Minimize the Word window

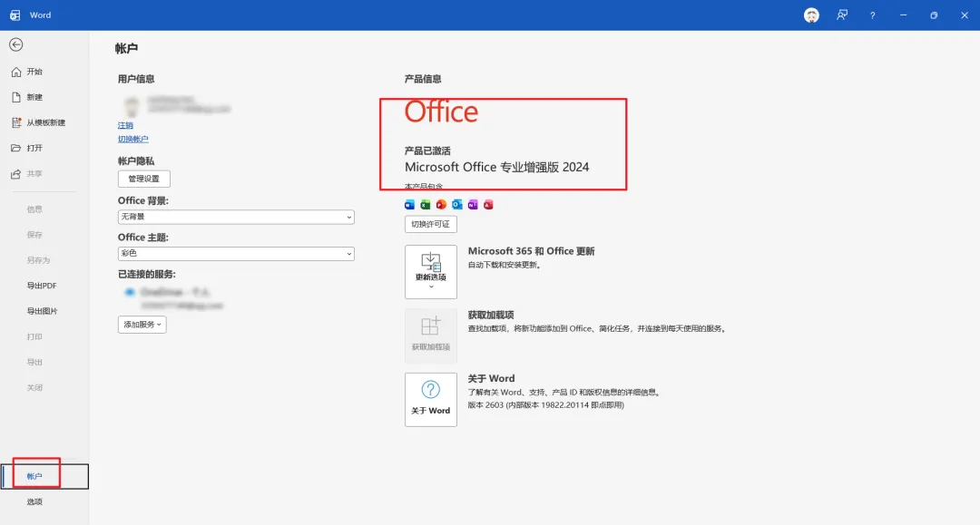pos(903,15)
